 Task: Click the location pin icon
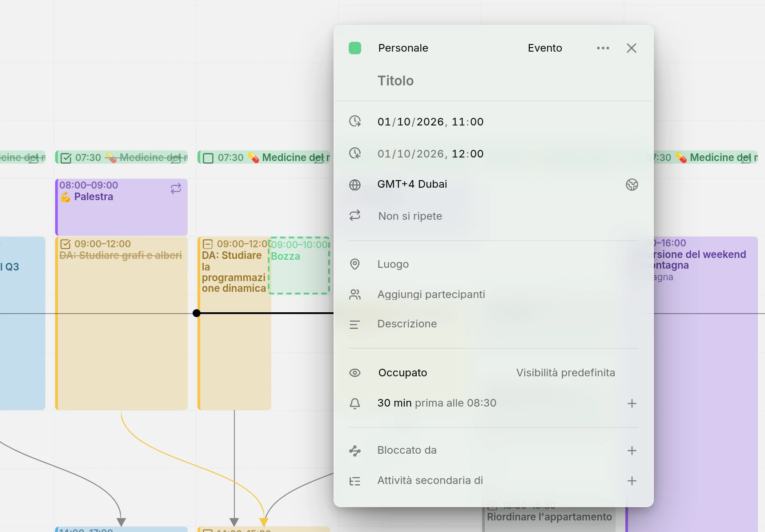pyautogui.click(x=355, y=264)
